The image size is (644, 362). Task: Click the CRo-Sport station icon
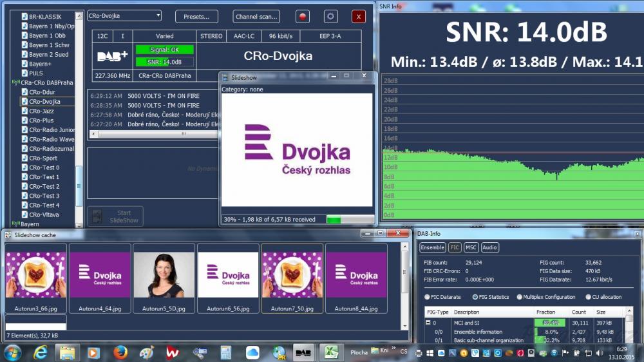[24, 158]
